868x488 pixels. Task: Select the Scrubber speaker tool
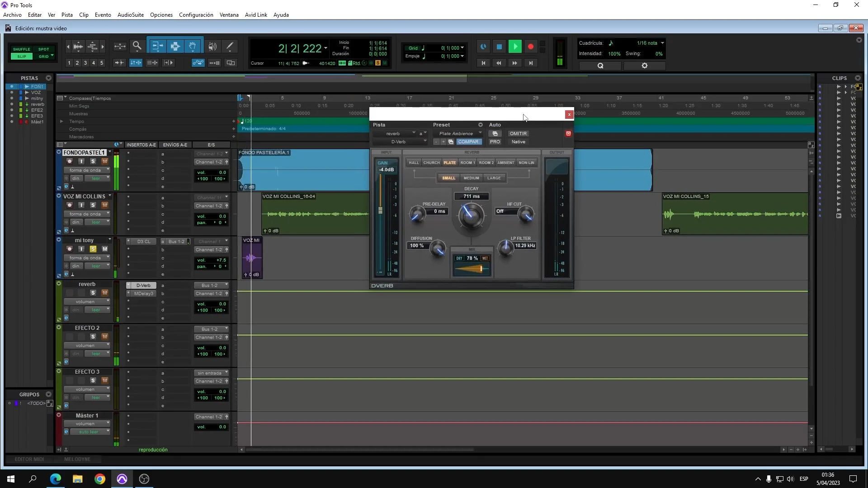pos(212,46)
